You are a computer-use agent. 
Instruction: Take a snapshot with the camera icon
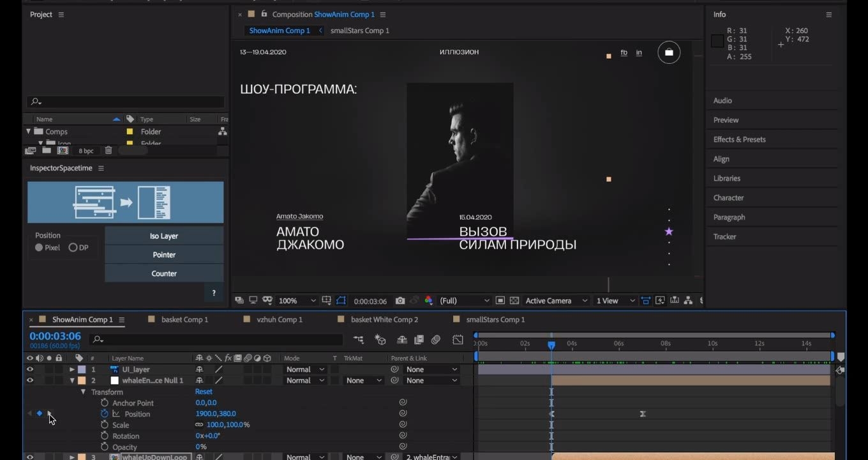(x=400, y=301)
